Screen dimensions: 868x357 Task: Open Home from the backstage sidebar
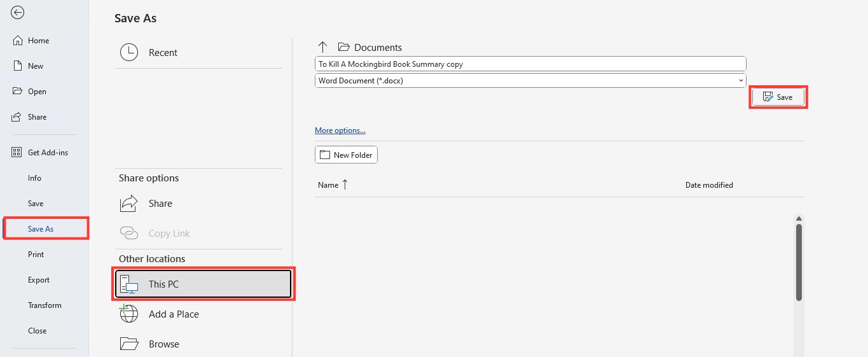coord(38,41)
